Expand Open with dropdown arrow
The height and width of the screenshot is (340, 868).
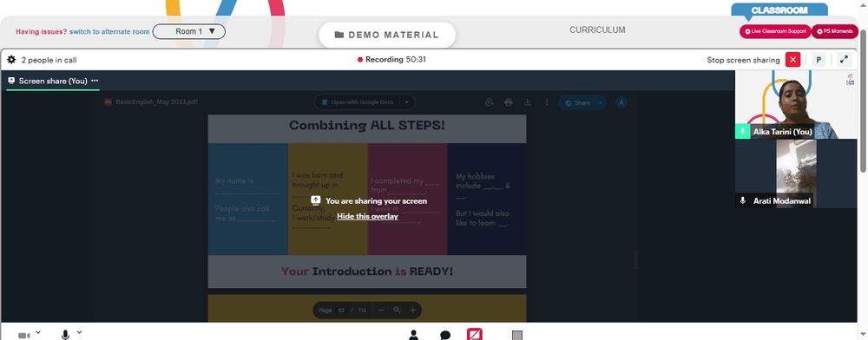point(407,102)
